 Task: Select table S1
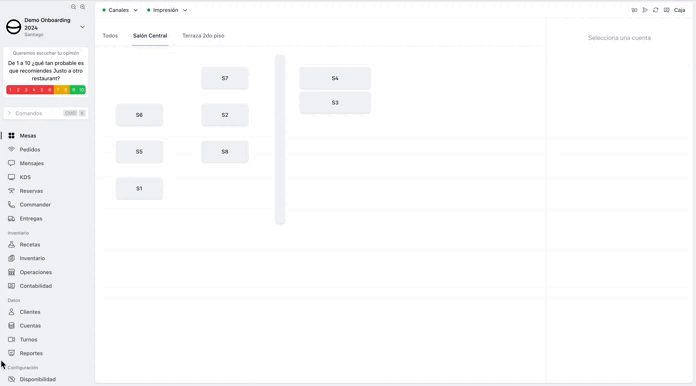tap(139, 189)
